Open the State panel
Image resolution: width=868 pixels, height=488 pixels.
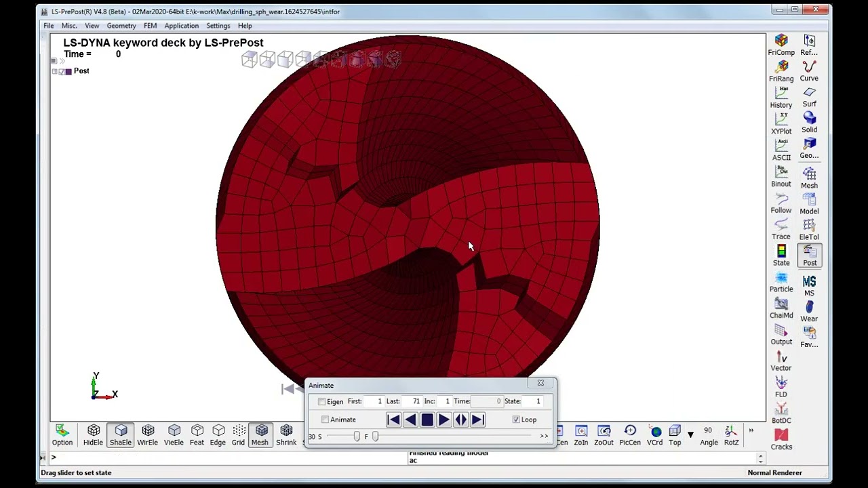781,256
